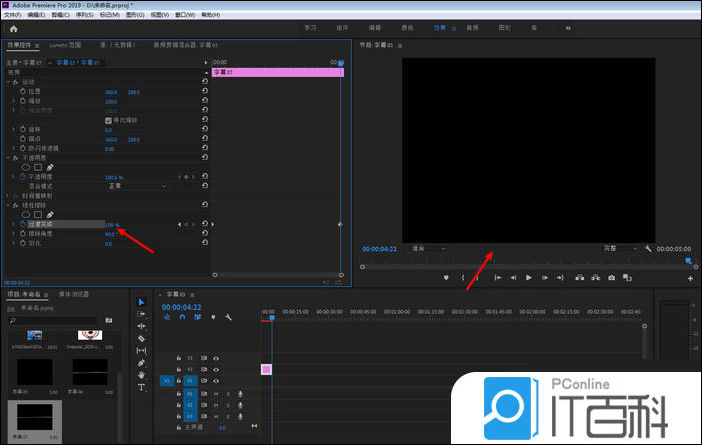Screen dimensions: 702x445
Task: Select the Selection arrow tool in the tools panel
Action: pos(141,301)
